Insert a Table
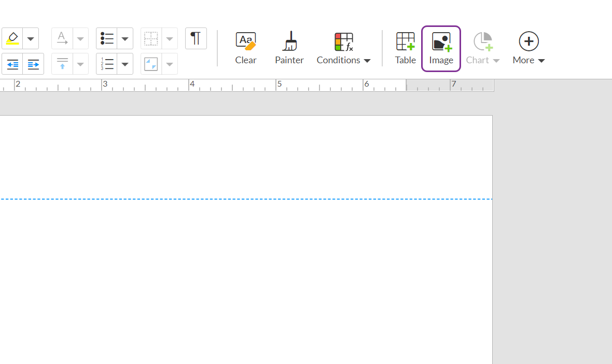Image resolution: width=612 pixels, height=364 pixels. coord(405,48)
